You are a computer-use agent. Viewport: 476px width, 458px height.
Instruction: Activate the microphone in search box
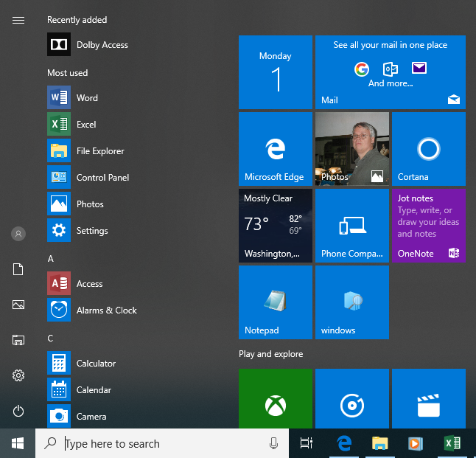click(273, 443)
